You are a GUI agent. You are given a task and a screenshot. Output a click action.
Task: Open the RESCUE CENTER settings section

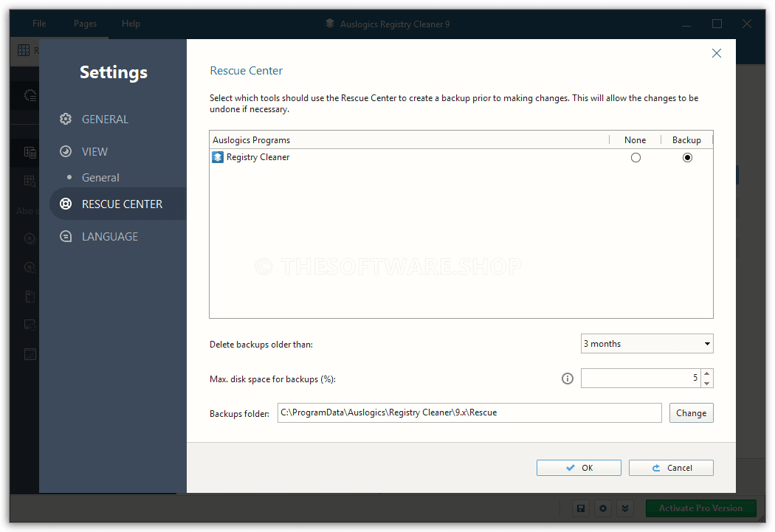coord(119,204)
